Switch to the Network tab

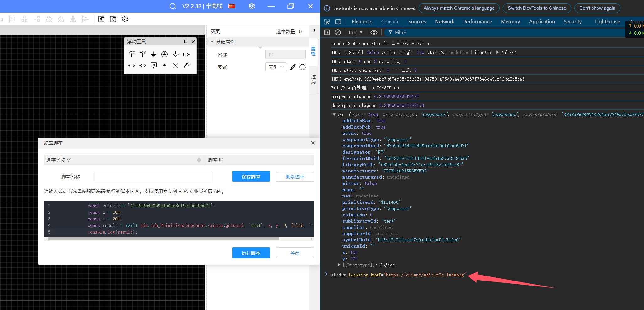[x=444, y=22]
